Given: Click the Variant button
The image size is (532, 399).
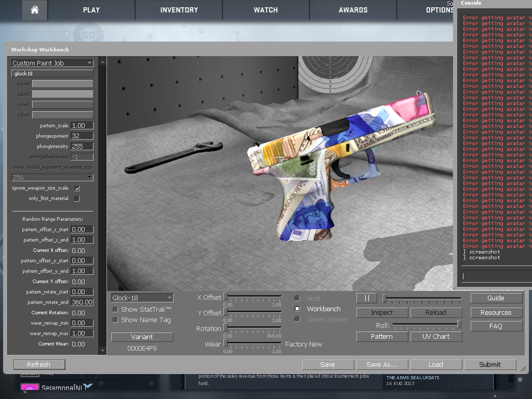Looking at the screenshot, I should (142, 337).
